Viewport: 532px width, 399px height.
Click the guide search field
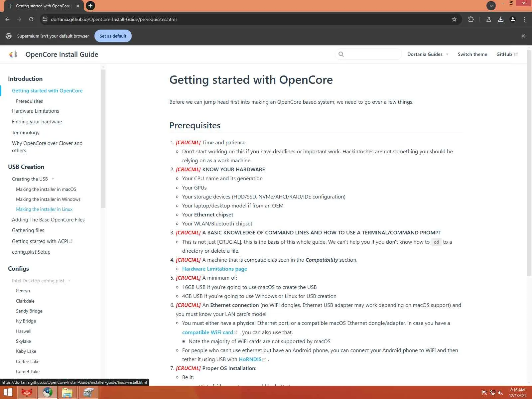point(368,54)
